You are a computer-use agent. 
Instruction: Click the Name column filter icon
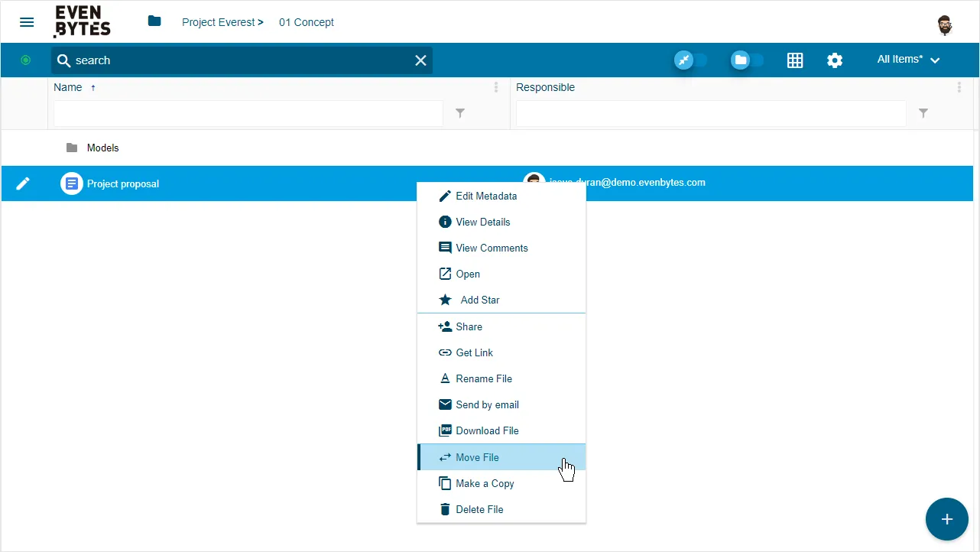(x=460, y=113)
